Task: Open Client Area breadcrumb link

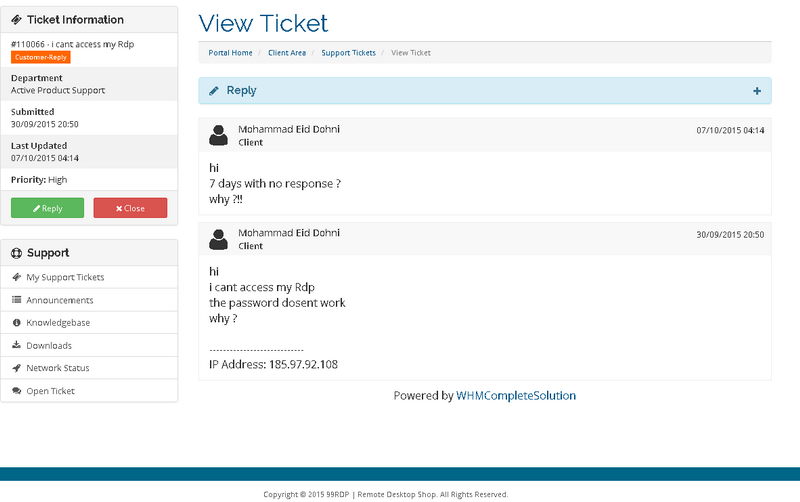Action: 287,53
